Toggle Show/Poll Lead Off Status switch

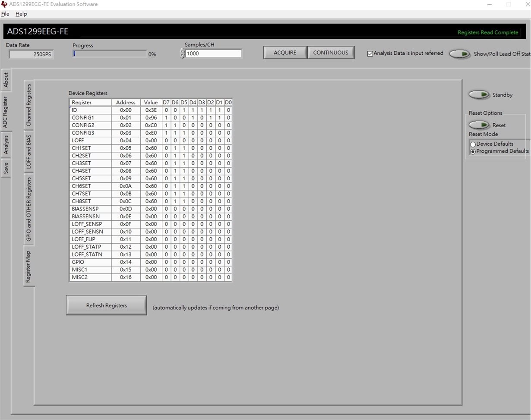point(460,54)
